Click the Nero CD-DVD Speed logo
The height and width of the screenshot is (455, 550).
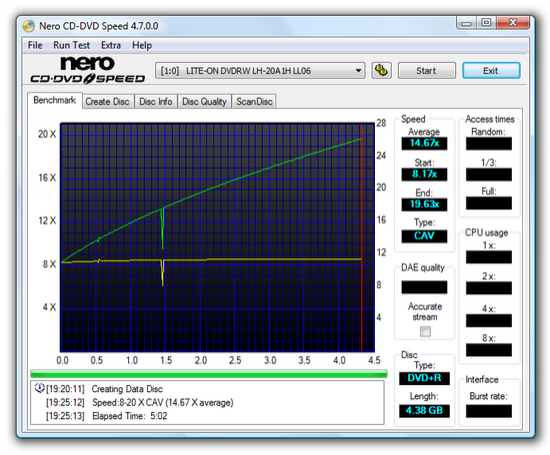coord(88,70)
